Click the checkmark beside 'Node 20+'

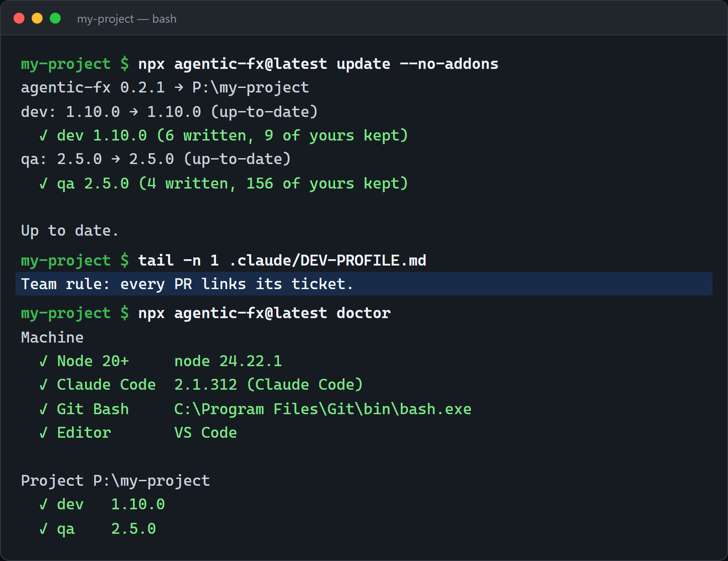click(x=43, y=361)
